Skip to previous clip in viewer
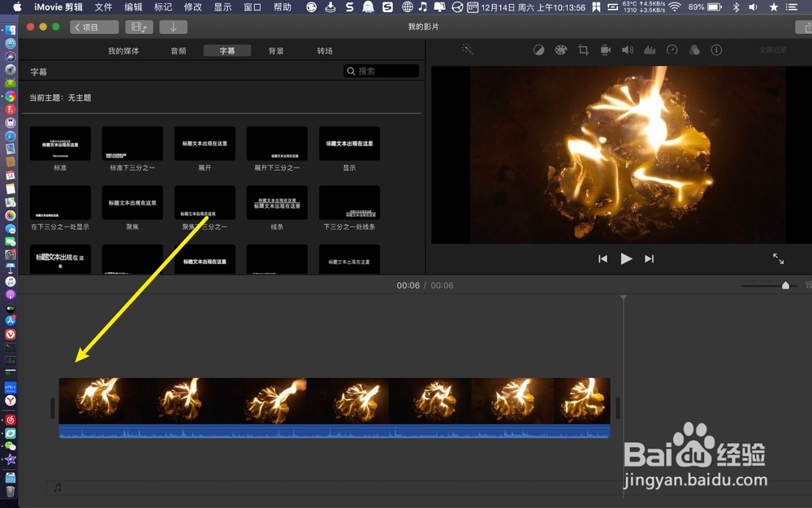Viewport: 812px width, 508px height. pos(603,258)
